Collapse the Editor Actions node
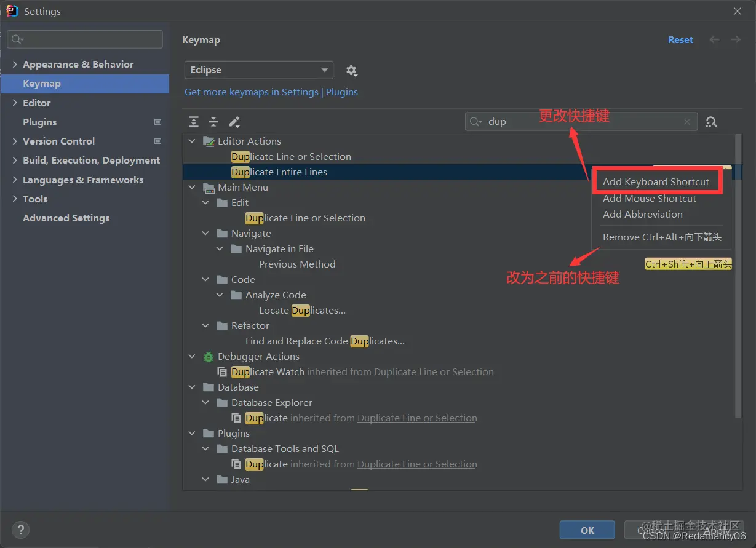This screenshot has height=548, width=756. pyautogui.click(x=192, y=141)
